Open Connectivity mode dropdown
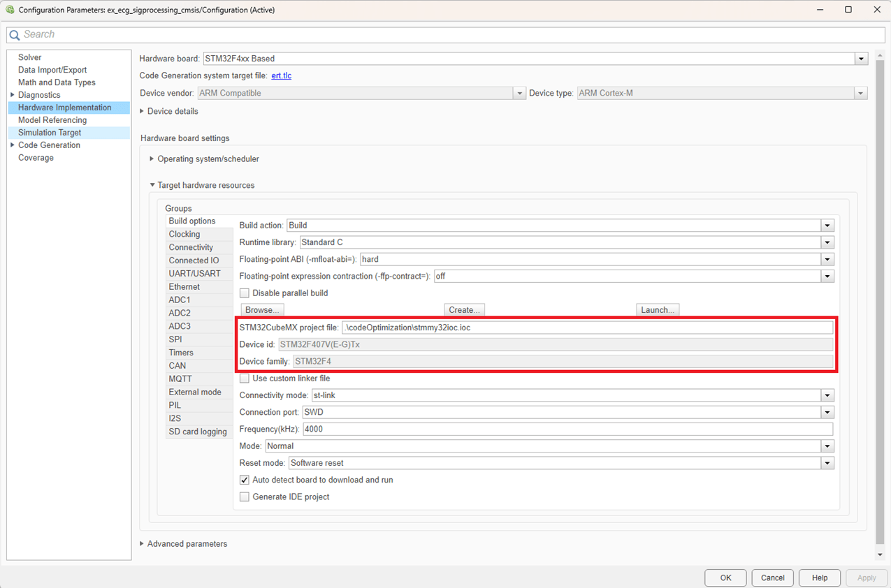This screenshot has height=588, width=891. tap(827, 395)
